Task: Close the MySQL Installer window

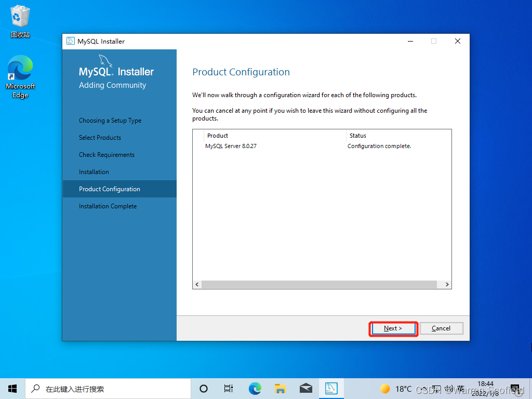Action: pos(458,41)
